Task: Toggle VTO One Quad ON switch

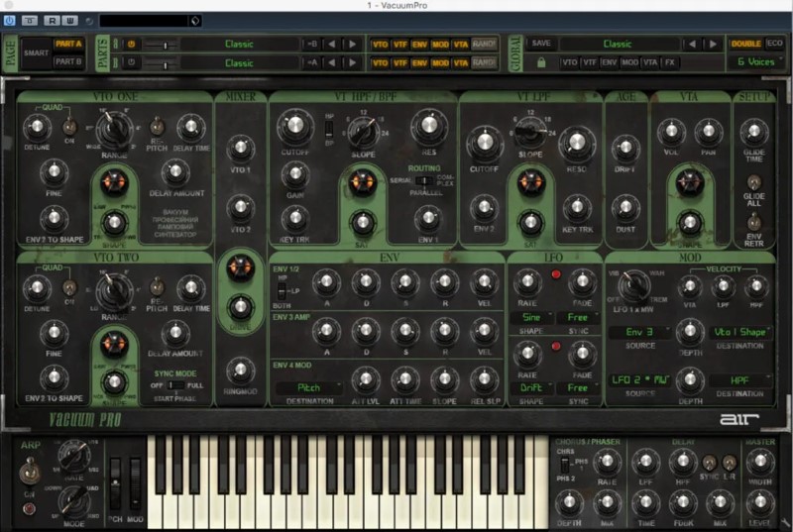Action: (x=69, y=127)
